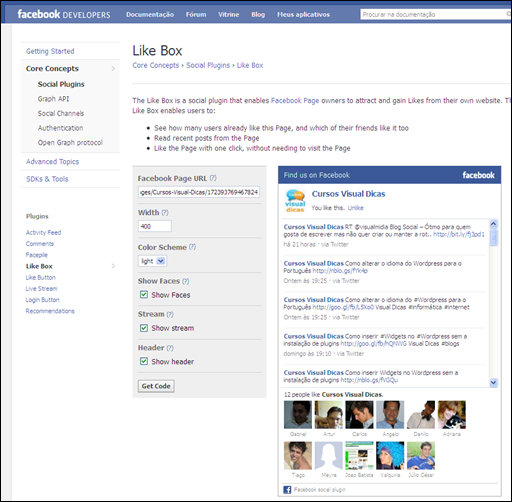
Task: Open the Recommendations plugin link
Action: tap(50, 311)
